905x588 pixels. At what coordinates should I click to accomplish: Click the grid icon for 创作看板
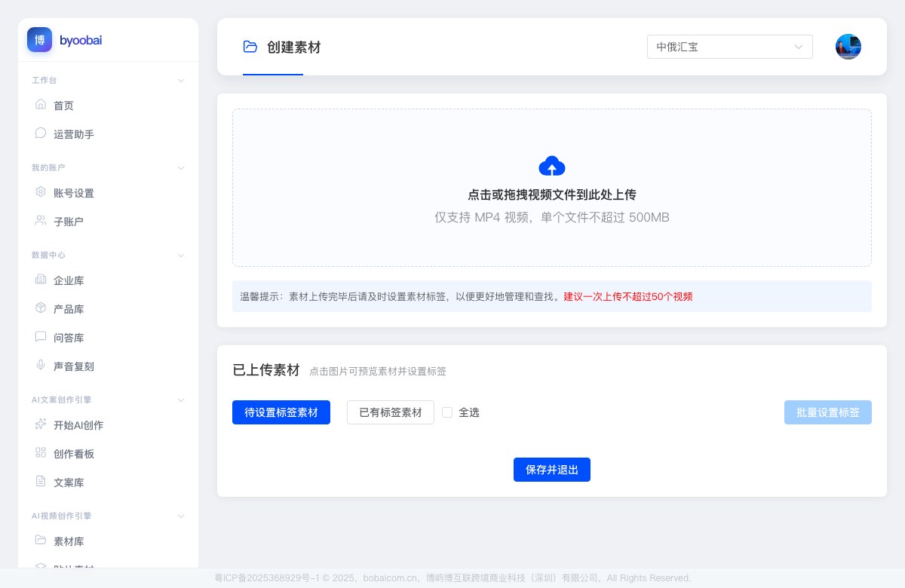pyautogui.click(x=41, y=452)
